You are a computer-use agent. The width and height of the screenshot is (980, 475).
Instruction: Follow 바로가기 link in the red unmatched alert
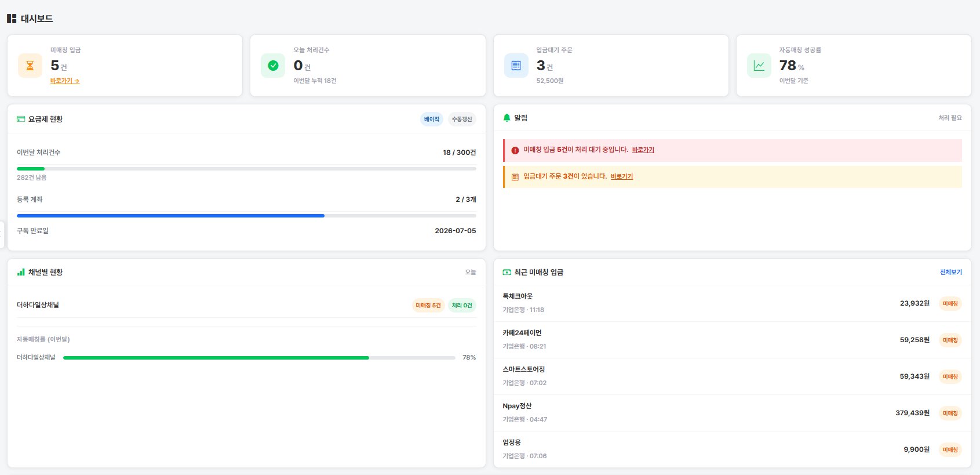click(x=643, y=150)
